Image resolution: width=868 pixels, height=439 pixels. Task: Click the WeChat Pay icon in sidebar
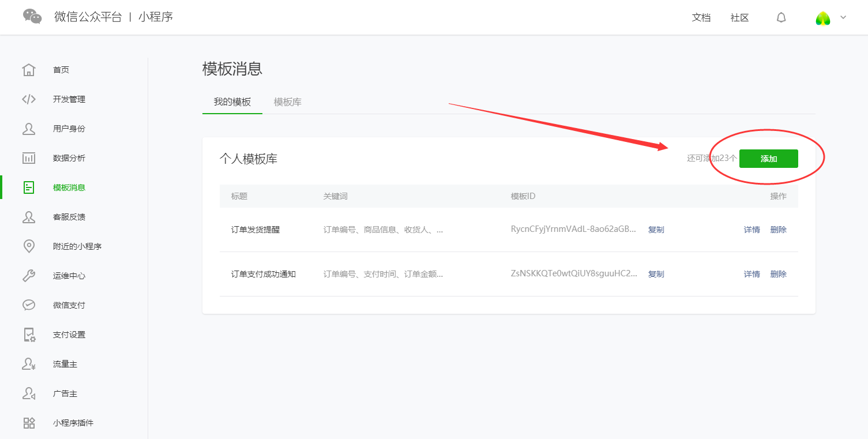[x=29, y=305]
